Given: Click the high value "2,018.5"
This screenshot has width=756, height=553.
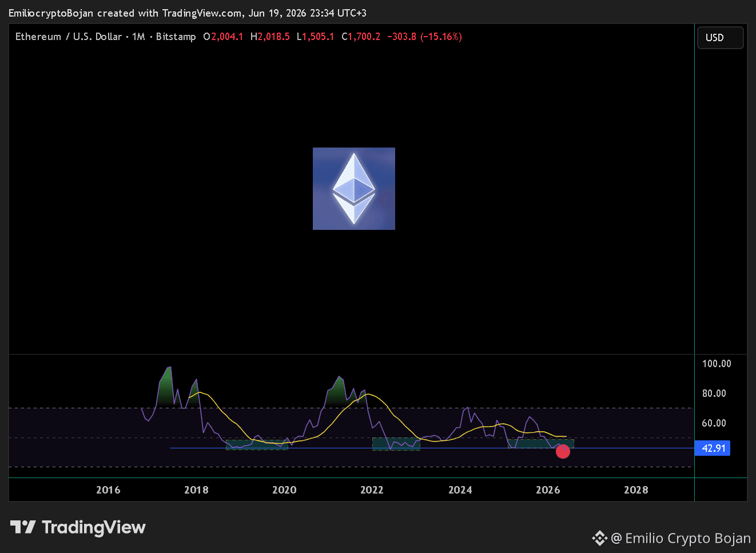Looking at the screenshot, I should [x=274, y=37].
